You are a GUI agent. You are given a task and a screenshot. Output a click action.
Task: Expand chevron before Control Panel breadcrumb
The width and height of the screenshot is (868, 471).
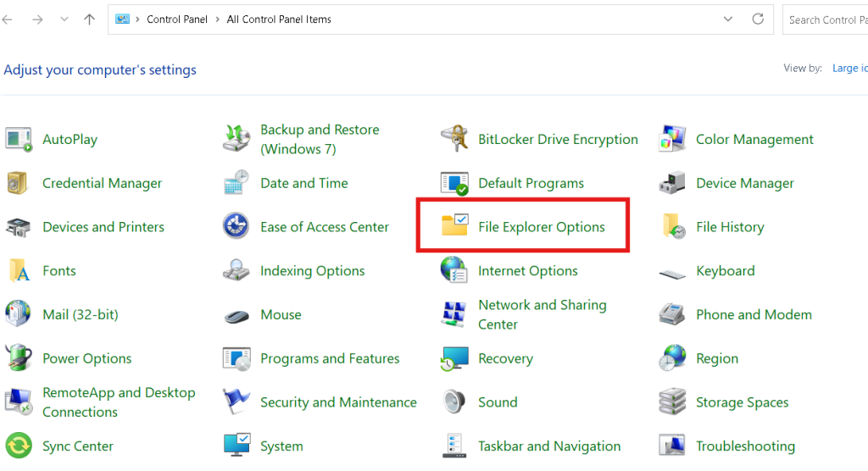pos(137,19)
